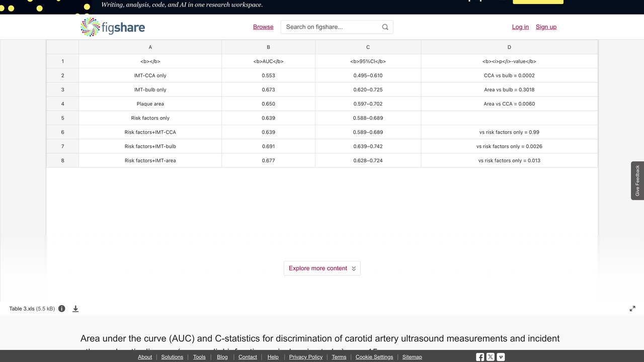
Task: Open Help in the footer
Action: [273, 357]
